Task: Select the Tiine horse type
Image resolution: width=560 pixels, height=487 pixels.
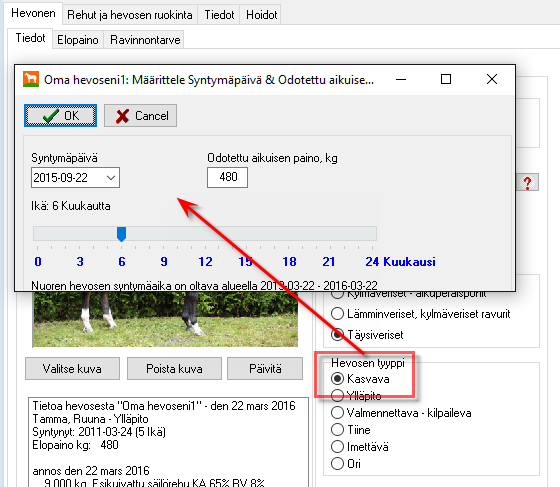Action: (350, 430)
